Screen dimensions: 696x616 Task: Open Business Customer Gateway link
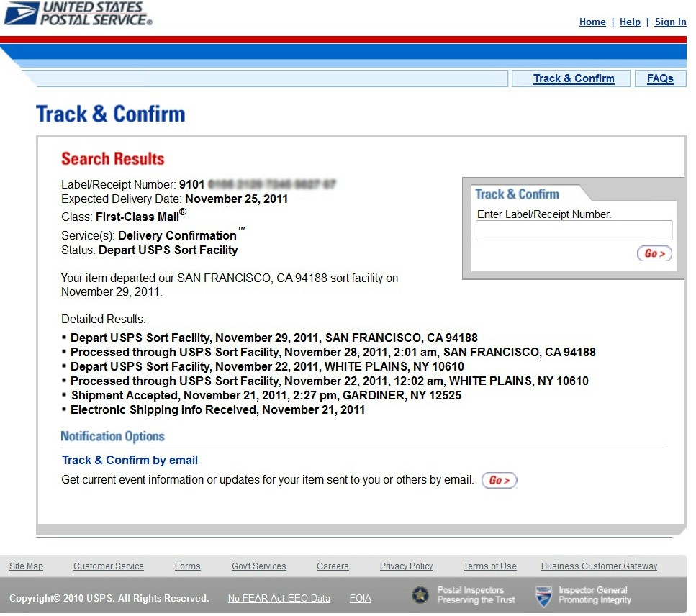pyautogui.click(x=599, y=566)
